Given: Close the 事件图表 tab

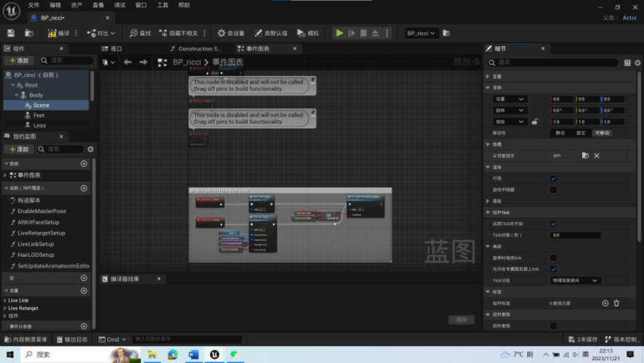Looking at the screenshot, I should (295, 48).
